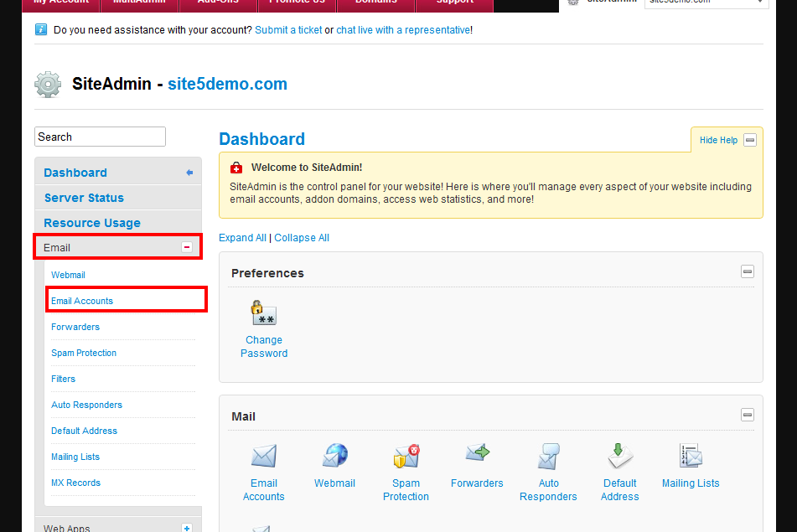Click into the sidebar Search field
The image size is (797, 532).
coord(100,137)
